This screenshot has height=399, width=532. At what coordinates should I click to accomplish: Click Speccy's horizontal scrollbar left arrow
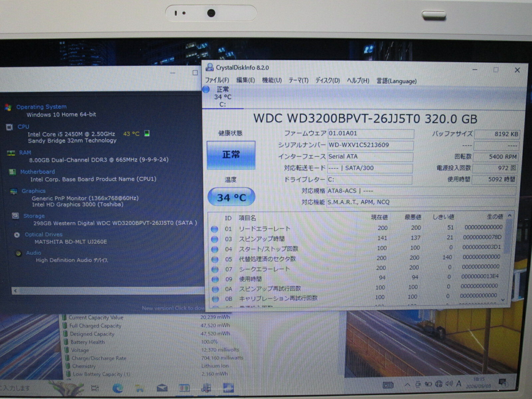(x=15, y=291)
